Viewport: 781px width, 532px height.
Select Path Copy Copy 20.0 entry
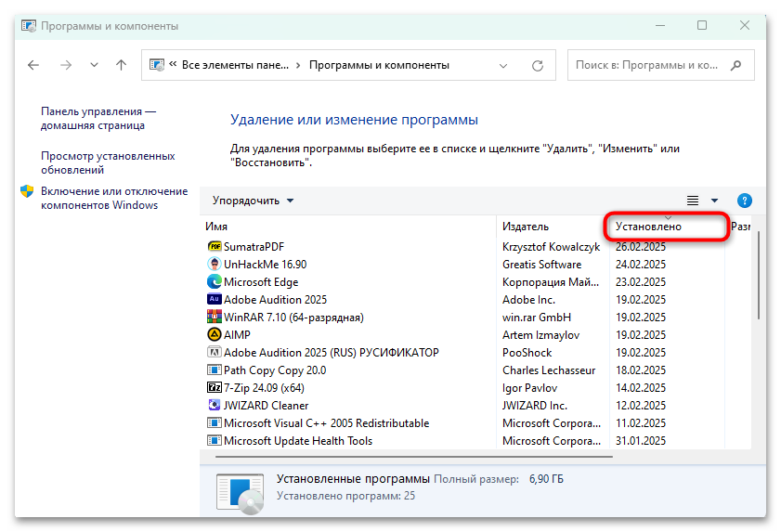(x=275, y=370)
